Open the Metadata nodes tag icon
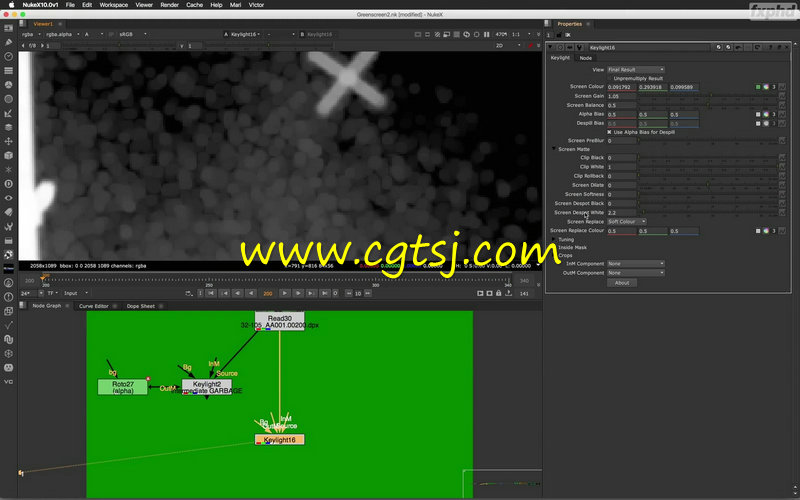The width and height of the screenshot is (800, 500). click(8, 212)
